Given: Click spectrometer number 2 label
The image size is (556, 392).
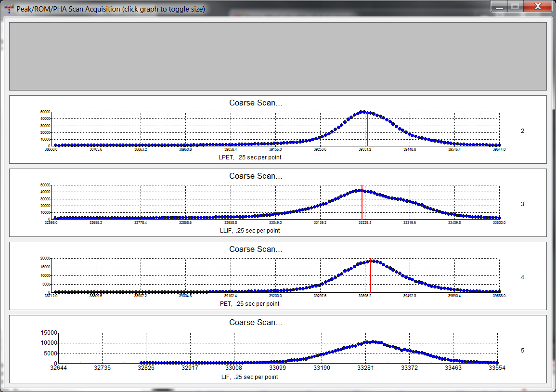Looking at the screenshot, I should coord(522,131).
